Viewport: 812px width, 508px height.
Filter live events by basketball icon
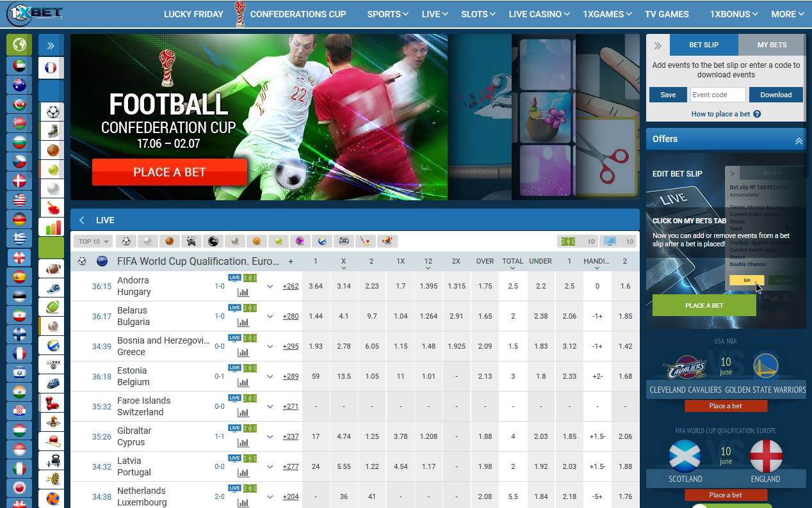tap(170, 241)
